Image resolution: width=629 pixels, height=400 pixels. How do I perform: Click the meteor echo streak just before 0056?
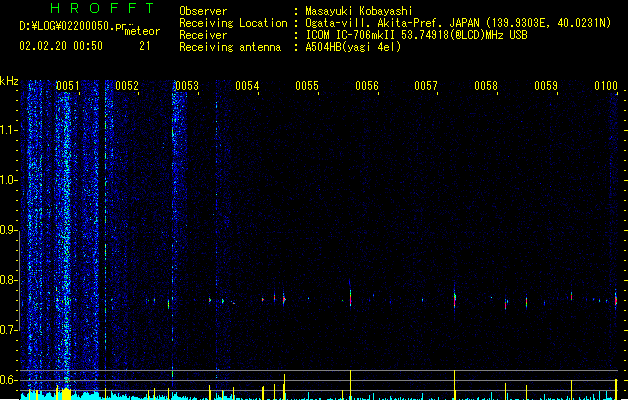click(350, 297)
